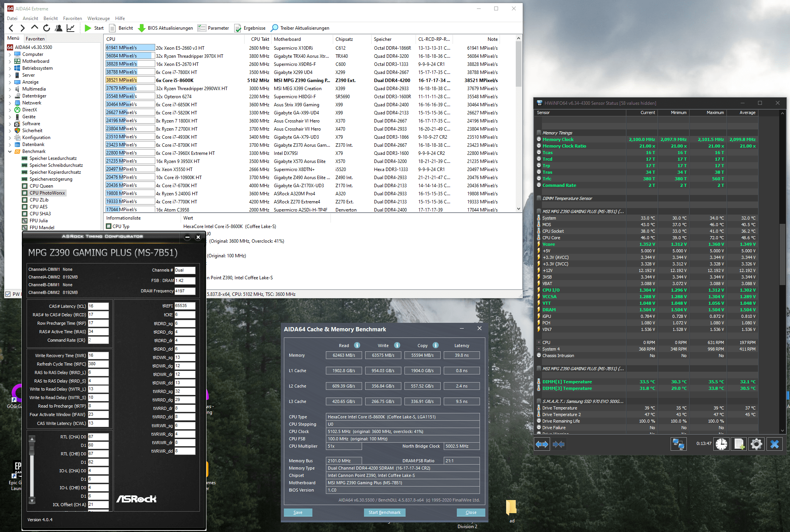This screenshot has width=790, height=532.
Task: Go up one level in AIDA64 toolbar
Action: pyautogui.click(x=35, y=28)
